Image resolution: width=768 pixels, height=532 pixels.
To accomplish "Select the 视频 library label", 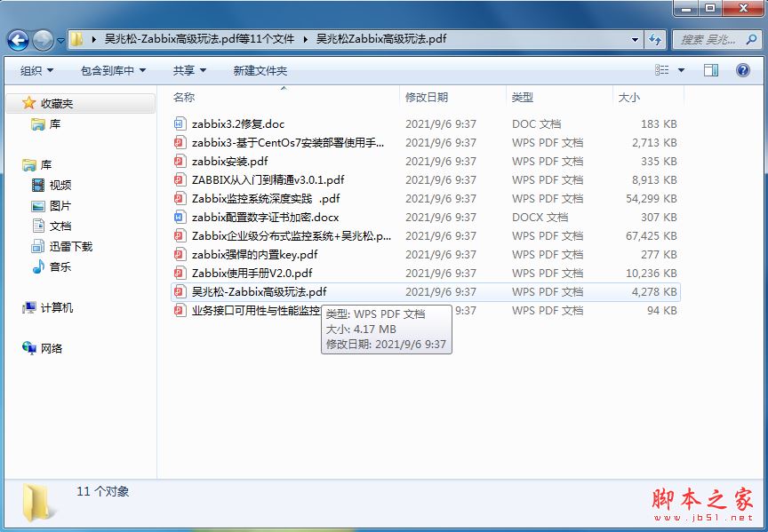I will 60,185.
